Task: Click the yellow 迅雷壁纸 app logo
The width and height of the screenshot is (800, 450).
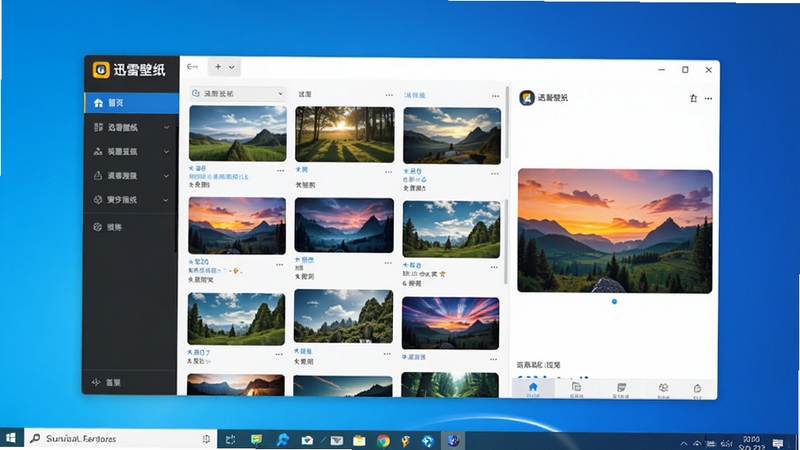Action: click(x=101, y=70)
